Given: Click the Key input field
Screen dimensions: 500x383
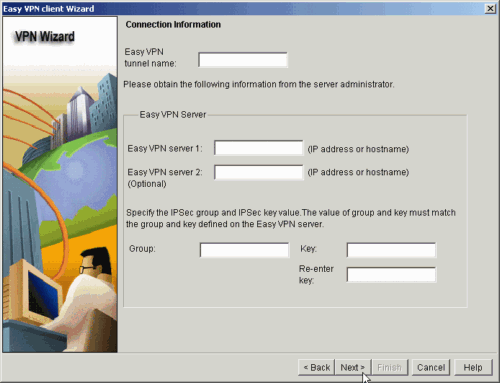Looking at the screenshot, I should (391, 250).
